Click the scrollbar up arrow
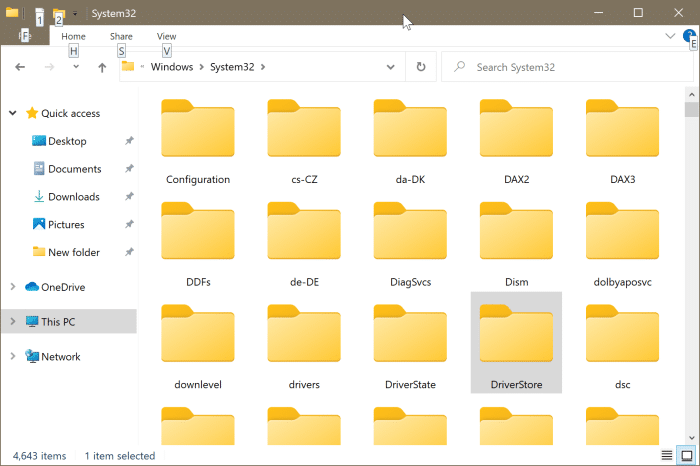 pos(692,95)
